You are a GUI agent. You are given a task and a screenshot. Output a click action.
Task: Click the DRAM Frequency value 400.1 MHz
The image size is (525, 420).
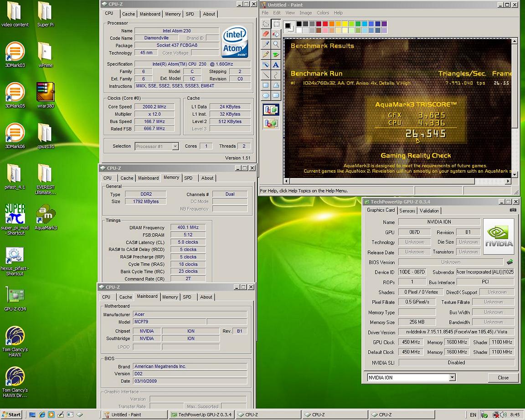[x=188, y=227]
